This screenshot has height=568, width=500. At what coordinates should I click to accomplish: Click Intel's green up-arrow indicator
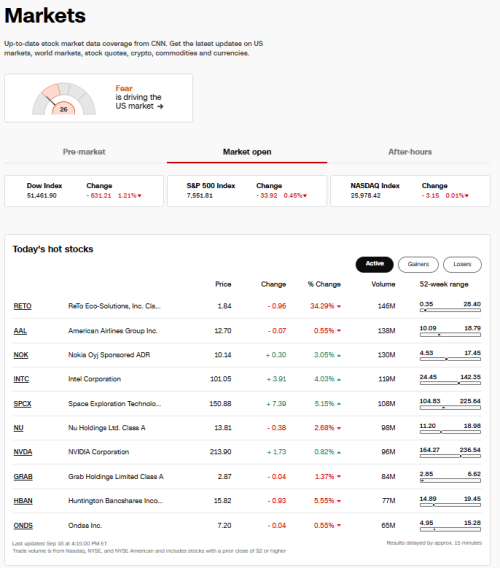pos(339,380)
